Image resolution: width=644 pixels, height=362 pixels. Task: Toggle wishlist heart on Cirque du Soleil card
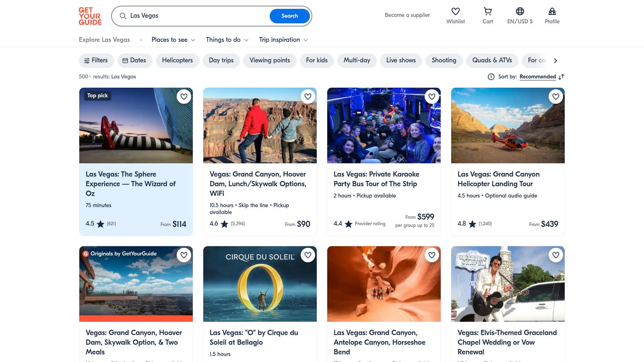pos(308,255)
